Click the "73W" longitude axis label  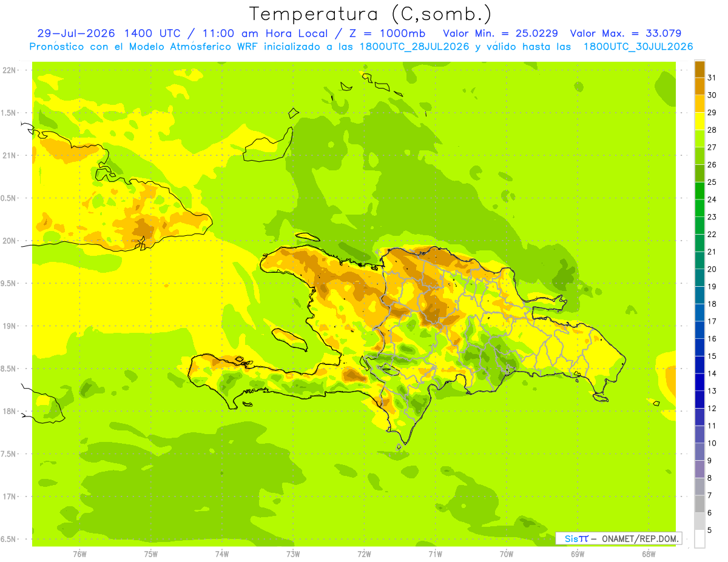coord(293,554)
